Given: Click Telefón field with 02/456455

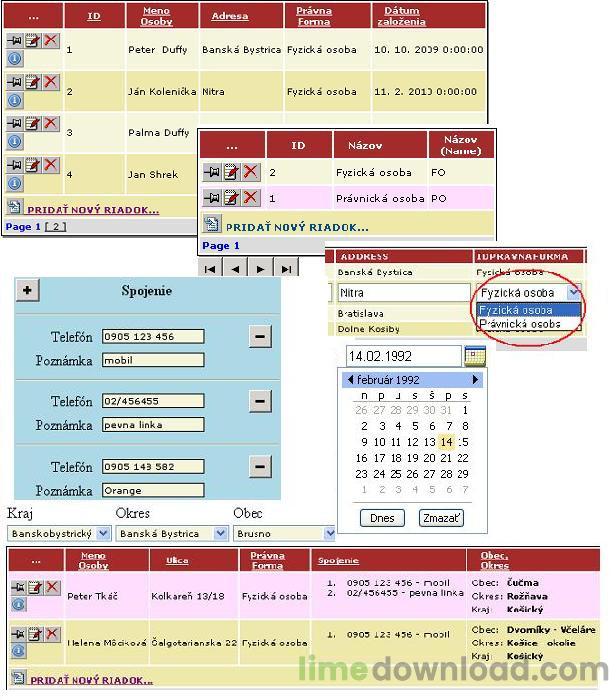Looking at the screenshot, I should (153, 401).
